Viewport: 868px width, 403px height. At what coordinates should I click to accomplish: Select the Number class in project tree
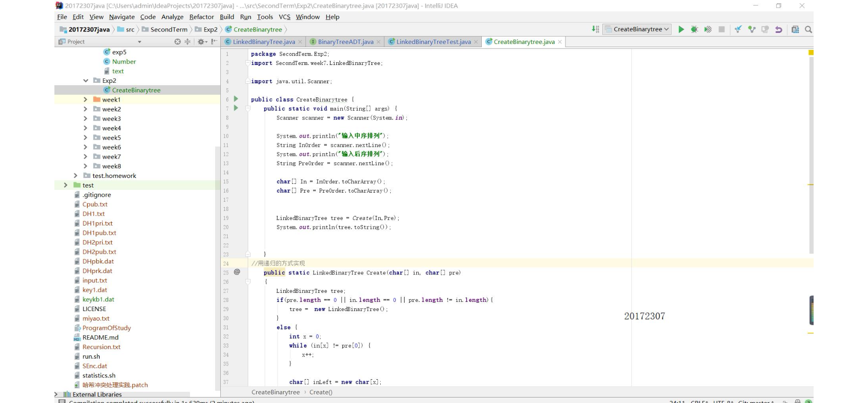pos(124,62)
